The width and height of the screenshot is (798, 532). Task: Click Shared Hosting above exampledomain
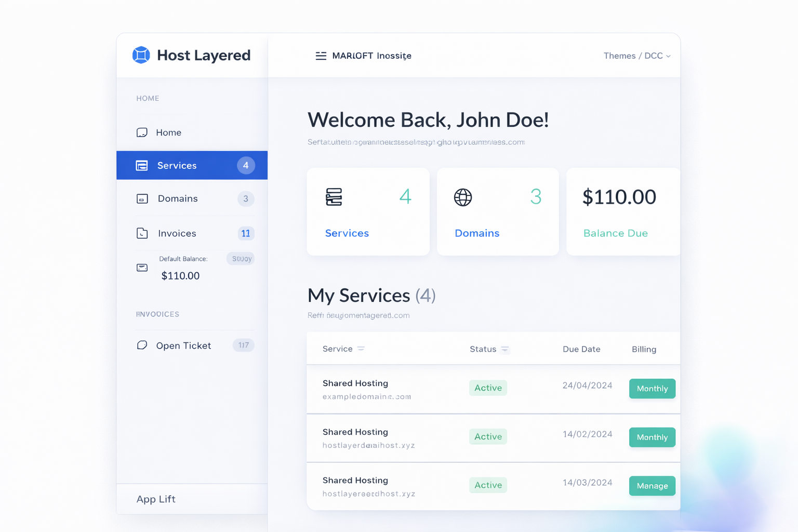point(355,383)
